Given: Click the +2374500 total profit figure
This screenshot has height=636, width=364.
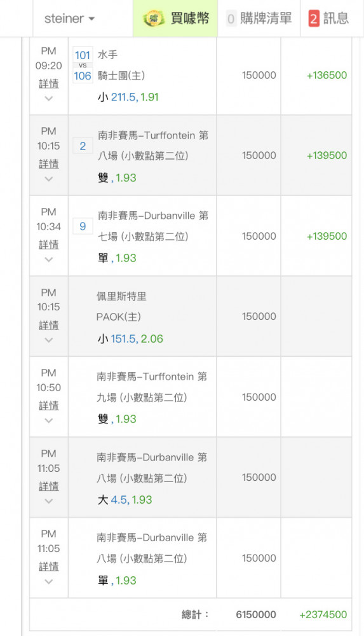Looking at the screenshot, I should point(323,615).
